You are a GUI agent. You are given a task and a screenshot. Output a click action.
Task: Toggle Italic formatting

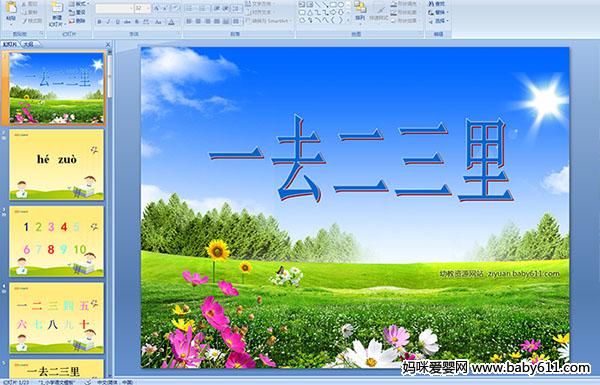click(x=108, y=22)
